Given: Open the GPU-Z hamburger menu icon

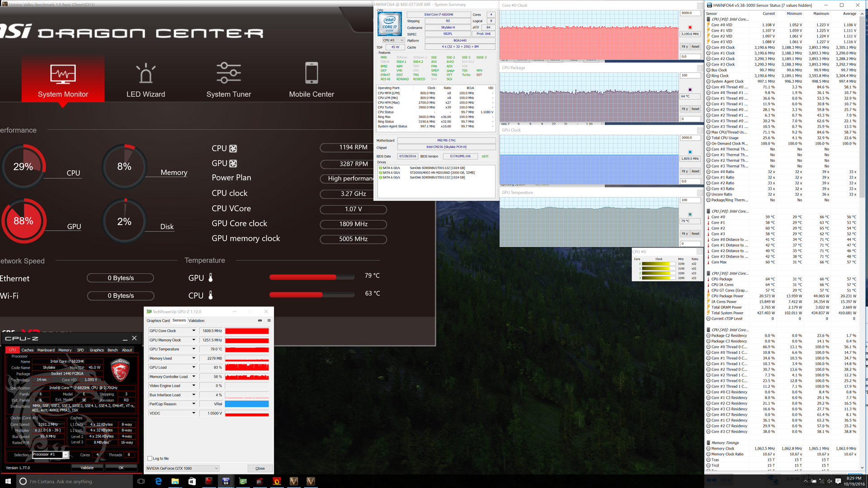Looking at the screenshot, I should 269,320.
